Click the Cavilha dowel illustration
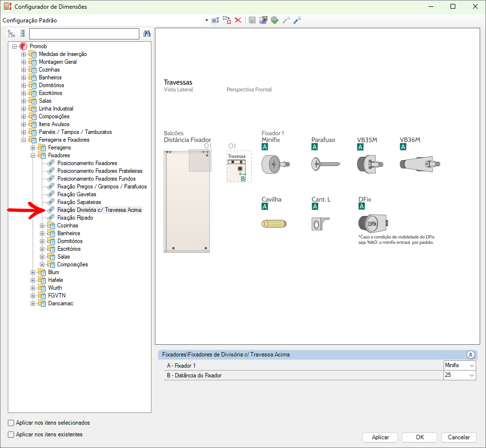Image resolution: width=486 pixels, height=448 pixels. [x=274, y=224]
